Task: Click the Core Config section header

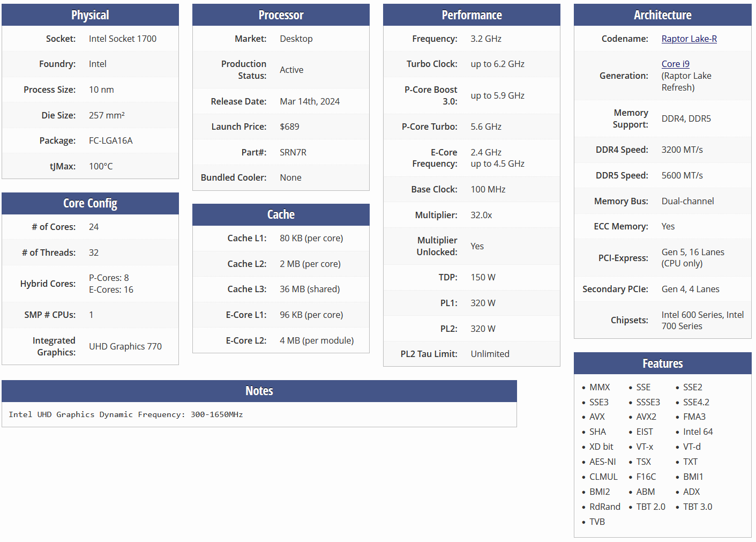Action: pyautogui.click(x=90, y=203)
